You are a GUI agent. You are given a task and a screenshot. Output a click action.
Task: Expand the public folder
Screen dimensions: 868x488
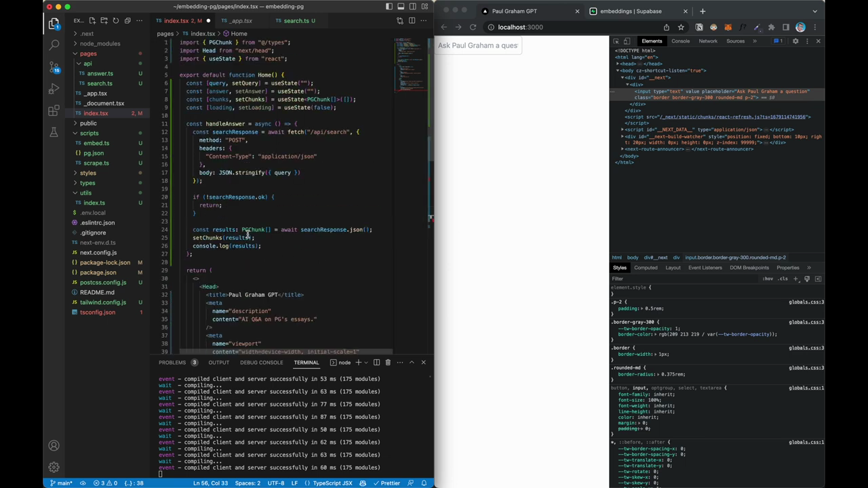[88, 123]
